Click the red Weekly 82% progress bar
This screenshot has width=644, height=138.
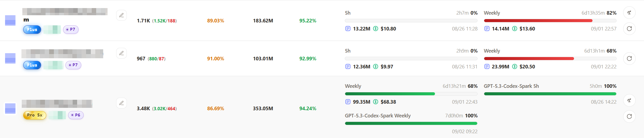(550, 21)
